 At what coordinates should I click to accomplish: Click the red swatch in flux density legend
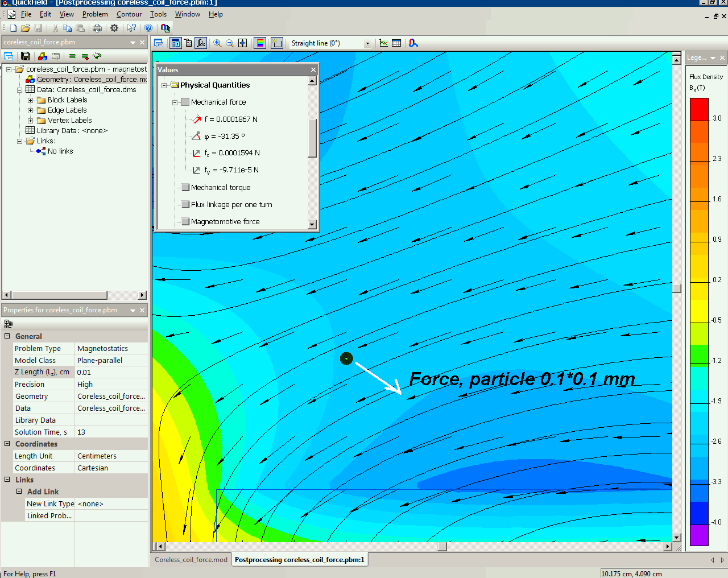[x=699, y=109]
